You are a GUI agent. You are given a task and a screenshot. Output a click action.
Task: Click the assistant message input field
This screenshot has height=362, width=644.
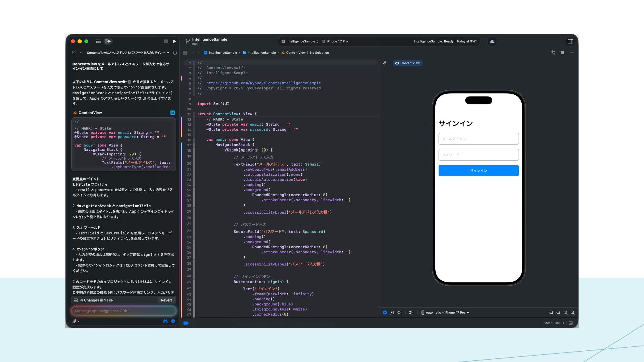click(x=123, y=311)
